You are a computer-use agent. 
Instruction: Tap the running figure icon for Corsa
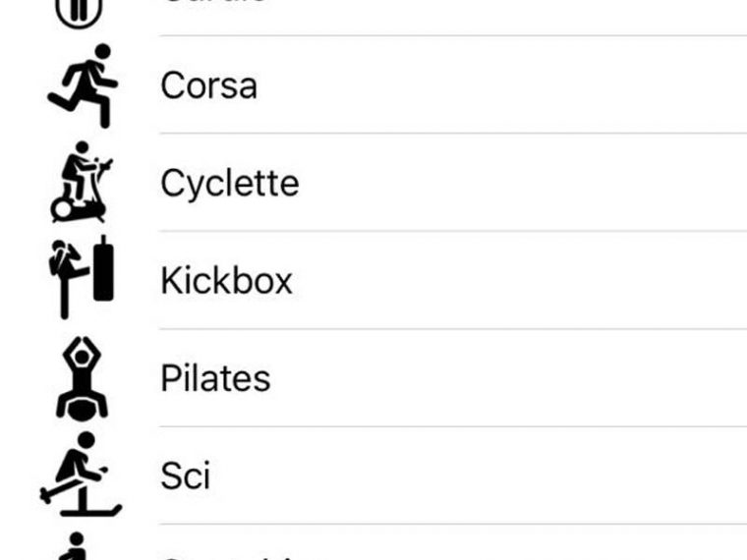pyautogui.click(x=83, y=85)
